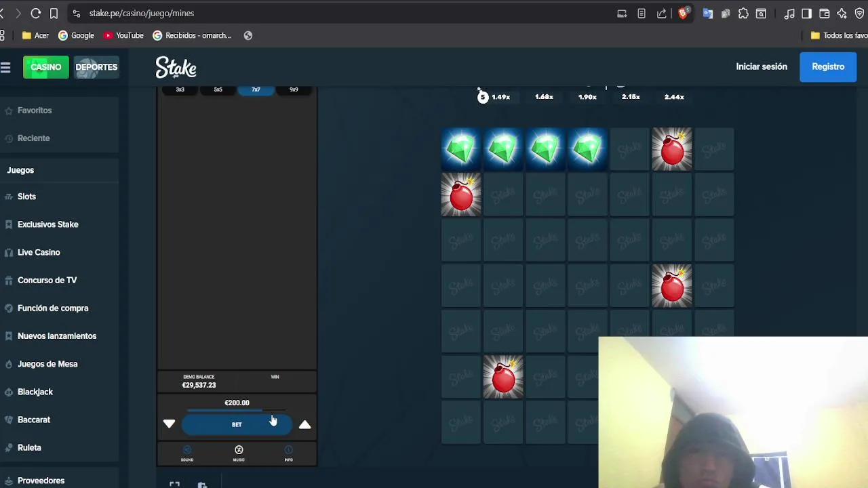868x488 pixels.
Task: Open the media control music note icon
Action: [x=789, y=13]
